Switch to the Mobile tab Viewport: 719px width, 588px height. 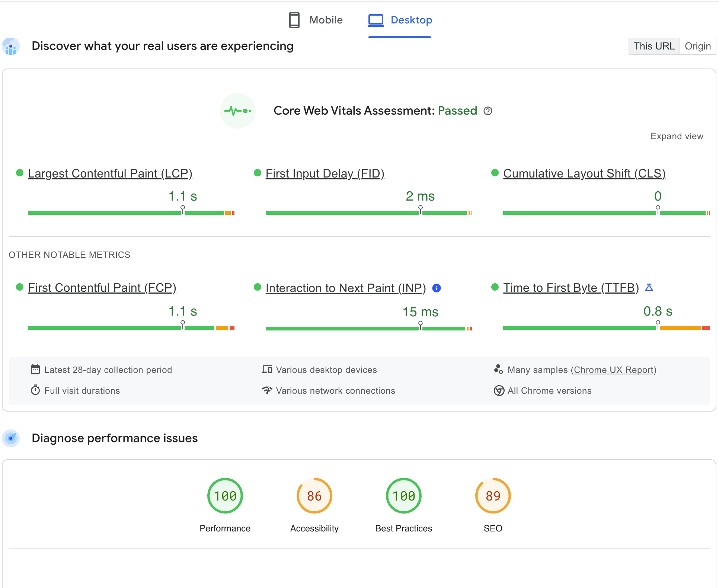pyautogui.click(x=326, y=20)
